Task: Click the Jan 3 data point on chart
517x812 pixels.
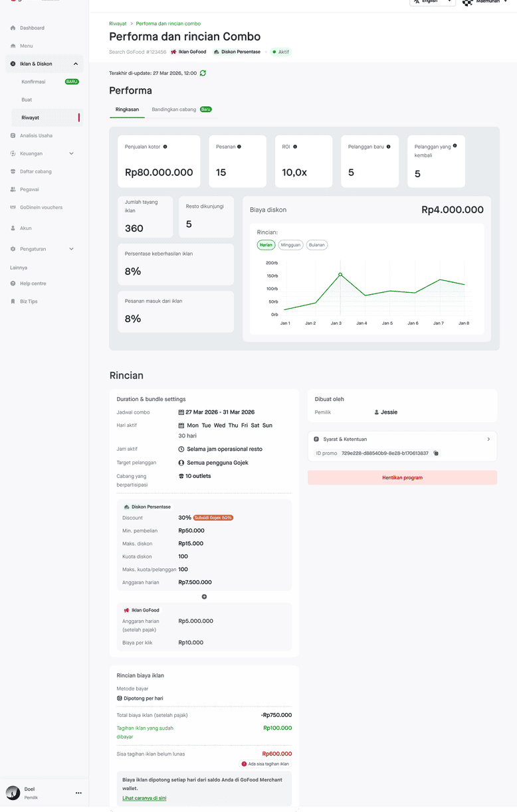Action: click(x=340, y=274)
